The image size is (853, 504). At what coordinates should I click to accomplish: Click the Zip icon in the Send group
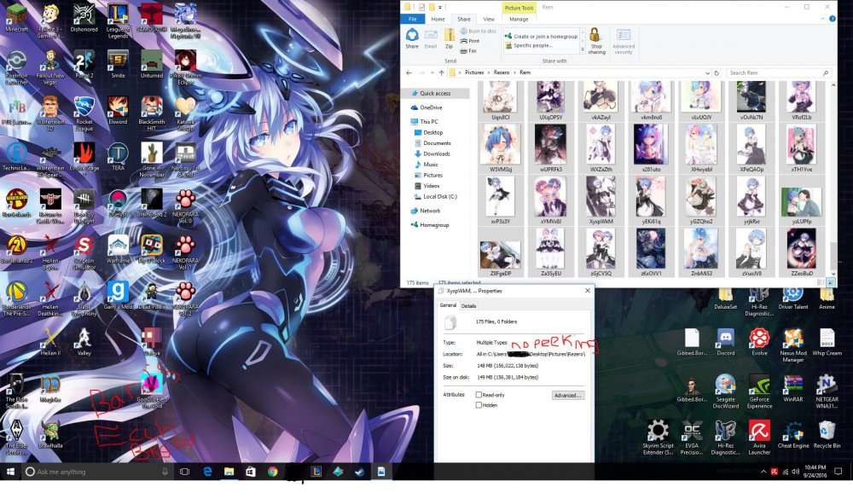449,38
